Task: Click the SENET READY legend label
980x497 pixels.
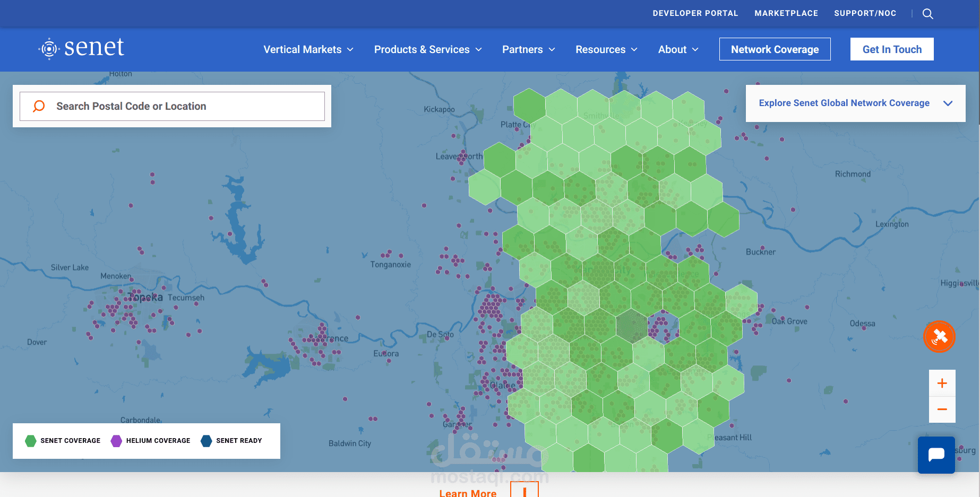Action: [239, 441]
